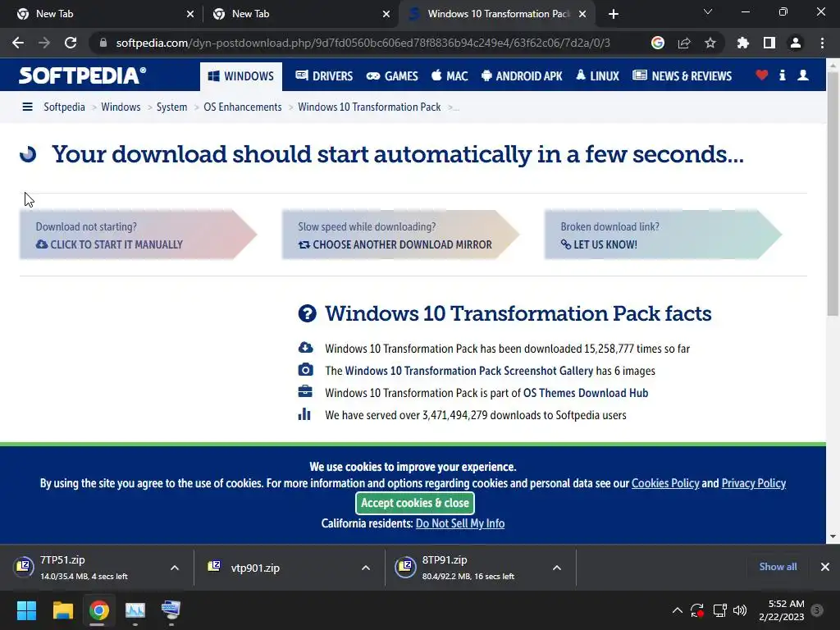840x630 pixels.
Task: Click the padlock site info icon
Action: coord(103,43)
